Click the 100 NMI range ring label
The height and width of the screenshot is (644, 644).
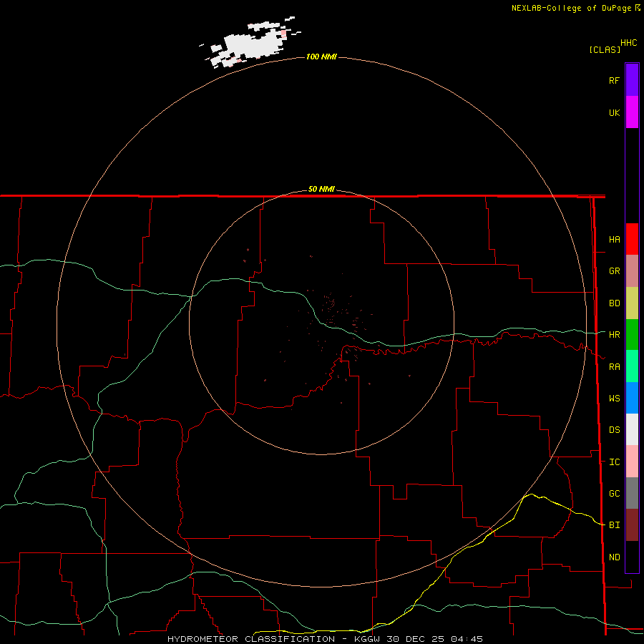[x=321, y=57]
